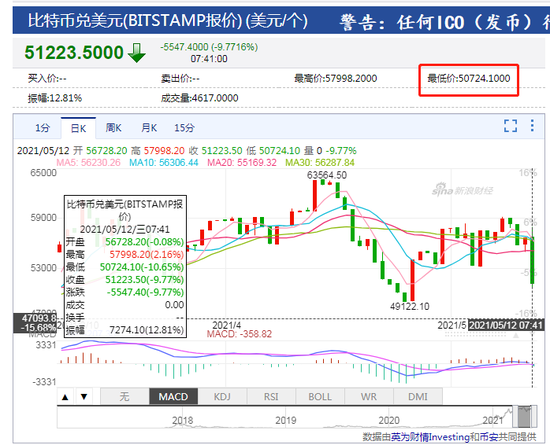Click the 49122.10 low price label
The width and height of the screenshot is (550, 445).
pyautogui.click(x=410, y=306)
